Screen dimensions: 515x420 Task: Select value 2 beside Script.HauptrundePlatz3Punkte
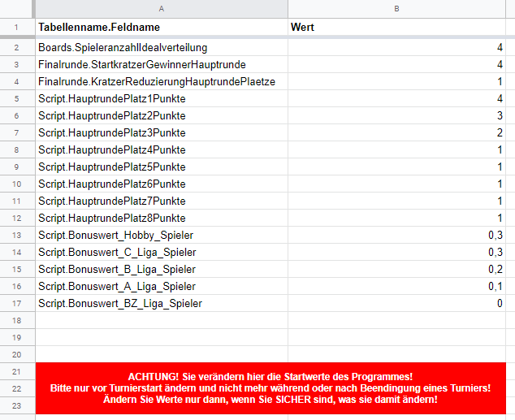[396, 133]
